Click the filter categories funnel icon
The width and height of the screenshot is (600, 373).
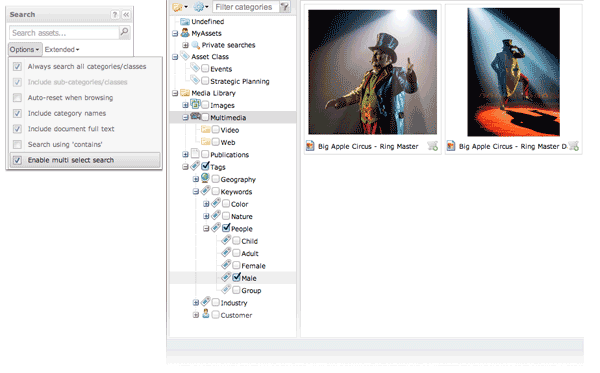(285, 7)
